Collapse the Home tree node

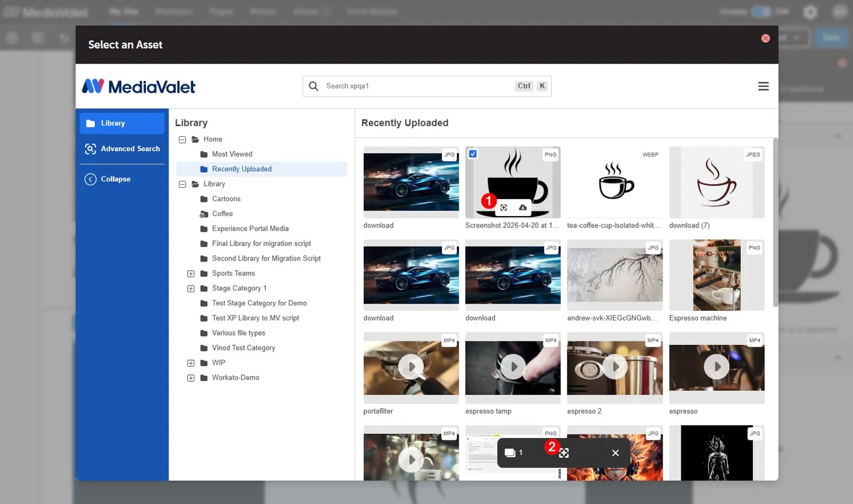point(182,139)
